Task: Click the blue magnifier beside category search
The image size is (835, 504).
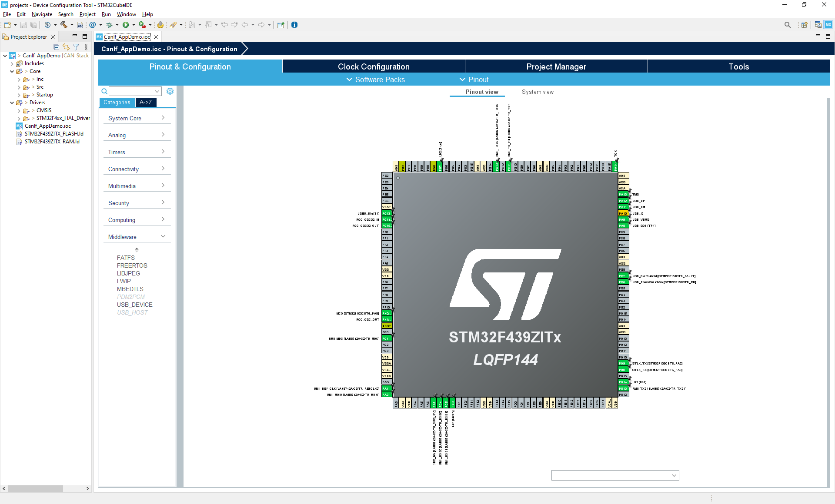Action: pyautogui.click(x=104, y=91)
